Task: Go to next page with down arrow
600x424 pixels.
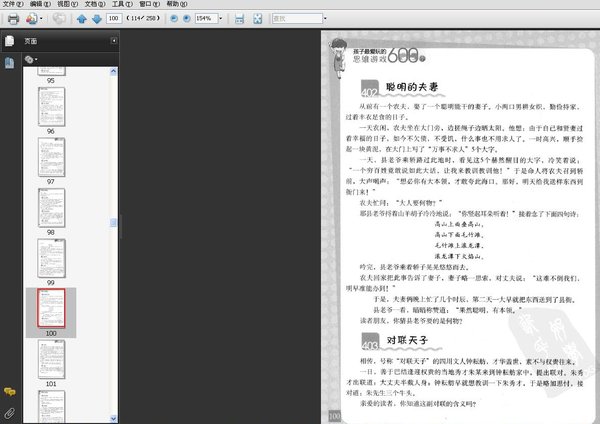Action: pyautogui.click(x=97, y=19)
